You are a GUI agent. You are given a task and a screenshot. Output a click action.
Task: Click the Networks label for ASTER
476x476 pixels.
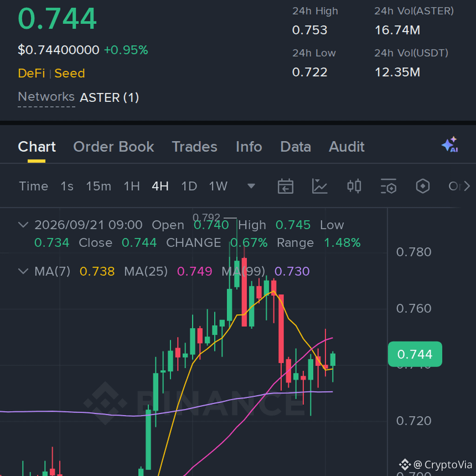pyautogui.click(x=46, y=97)
